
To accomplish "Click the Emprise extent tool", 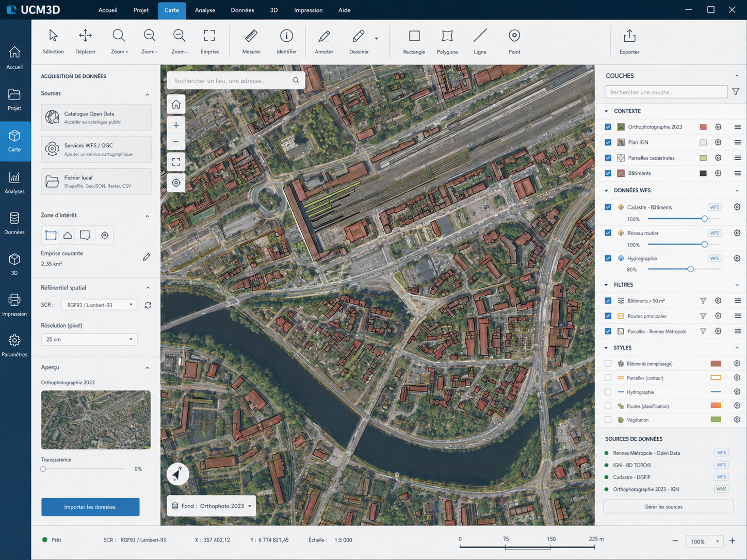I will (209, 41).
